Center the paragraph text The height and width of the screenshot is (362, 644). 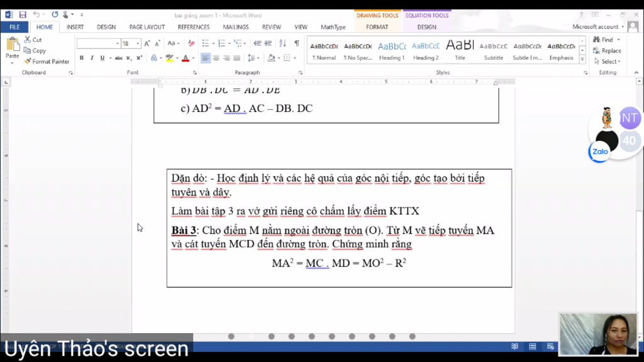pyautogui.click(x=216, y=58)
